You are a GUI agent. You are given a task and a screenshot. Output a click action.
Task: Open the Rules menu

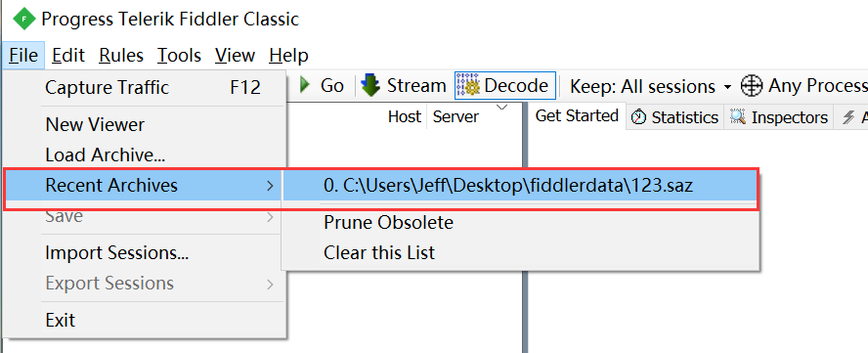(121, 56)
